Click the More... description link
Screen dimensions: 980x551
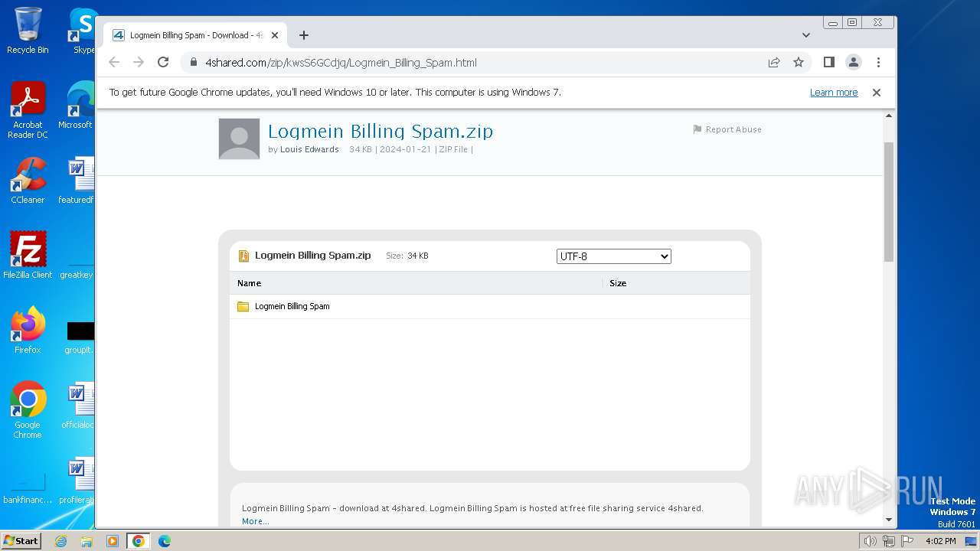pyautogui.click(x=256, y=521)
